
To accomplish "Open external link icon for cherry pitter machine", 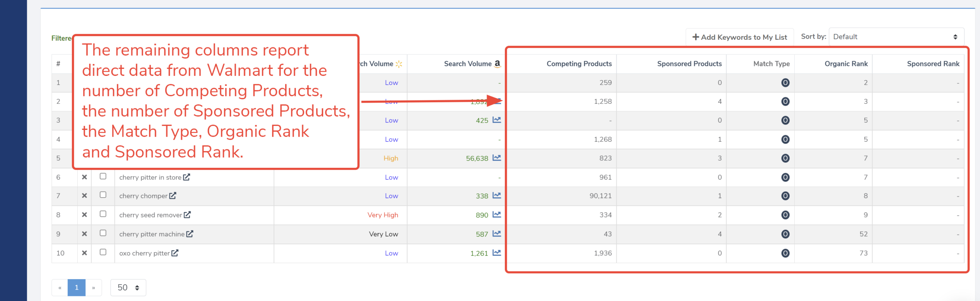I will click(190, 234).
